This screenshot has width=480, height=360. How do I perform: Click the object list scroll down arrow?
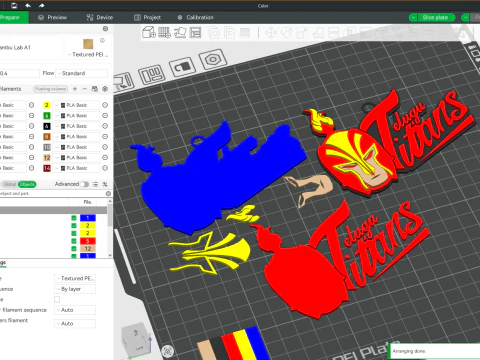click(x=110, y=255)
